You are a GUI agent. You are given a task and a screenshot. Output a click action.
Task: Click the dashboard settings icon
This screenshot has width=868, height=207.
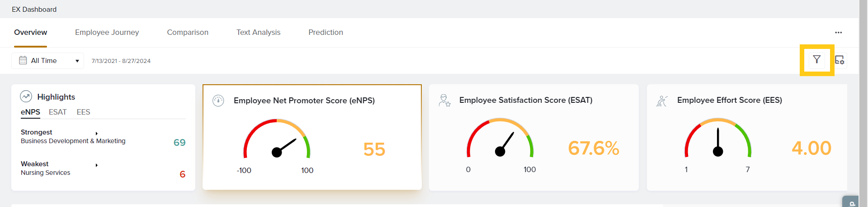click(x=840, y=60)
